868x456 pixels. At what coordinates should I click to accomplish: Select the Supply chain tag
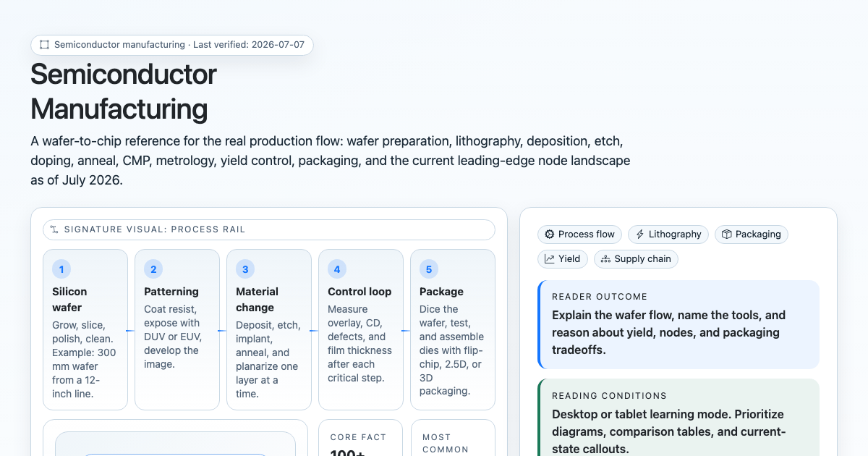(636, 259)
